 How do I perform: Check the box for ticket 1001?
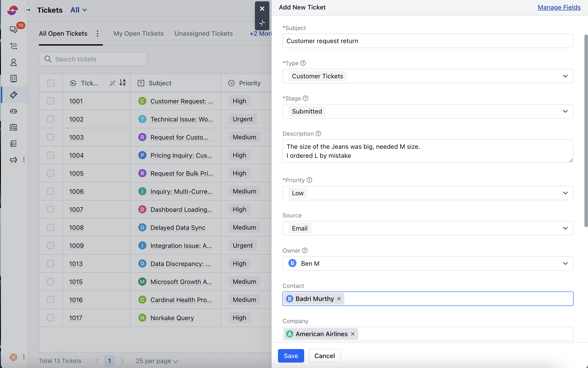(x=51, y=101)
